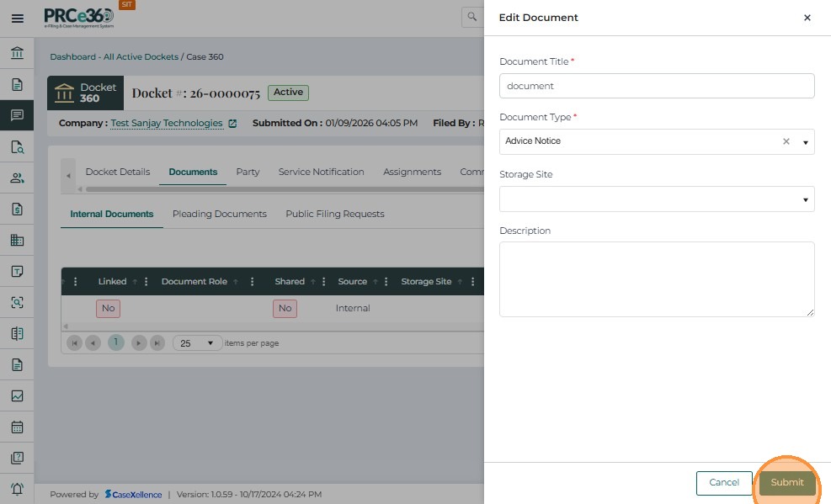Select Internal Documents sub-tab
This screenshot has height=504, width=831.
point(112,214)
